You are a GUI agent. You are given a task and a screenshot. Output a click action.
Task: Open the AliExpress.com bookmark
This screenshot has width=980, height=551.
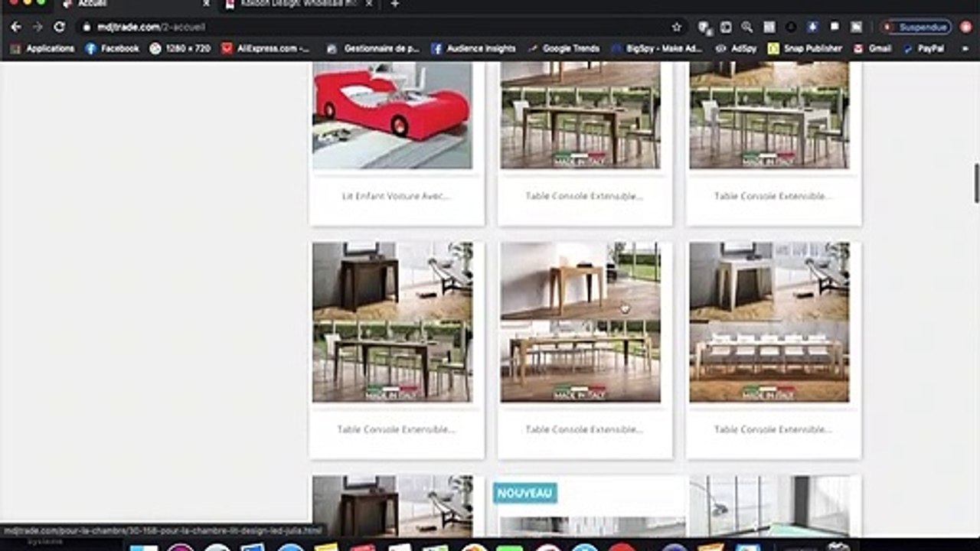(x=266, y=48)
